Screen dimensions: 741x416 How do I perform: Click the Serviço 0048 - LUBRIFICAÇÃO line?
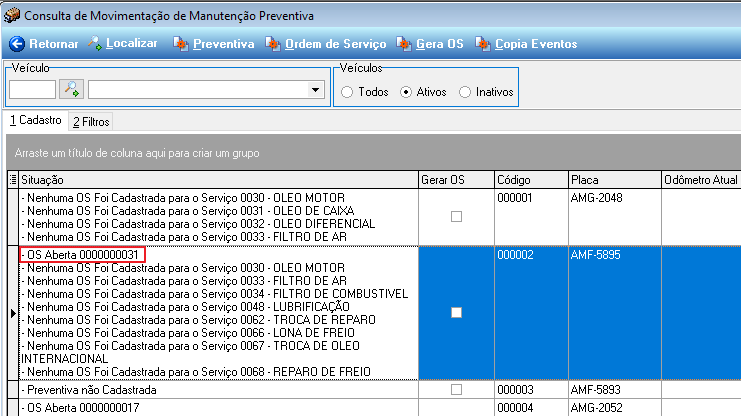186,306
